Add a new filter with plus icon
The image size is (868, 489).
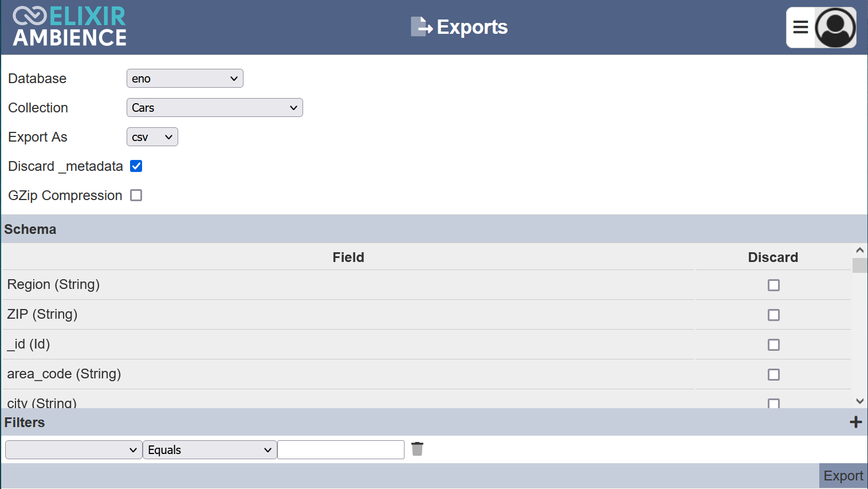(x=855, y=422)
